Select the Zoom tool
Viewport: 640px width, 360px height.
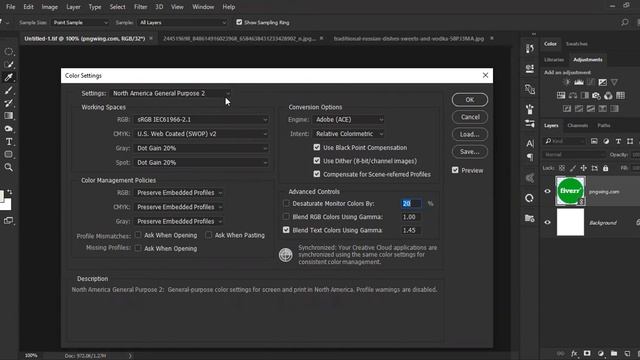pyautogui.click(x=9, y=167)
